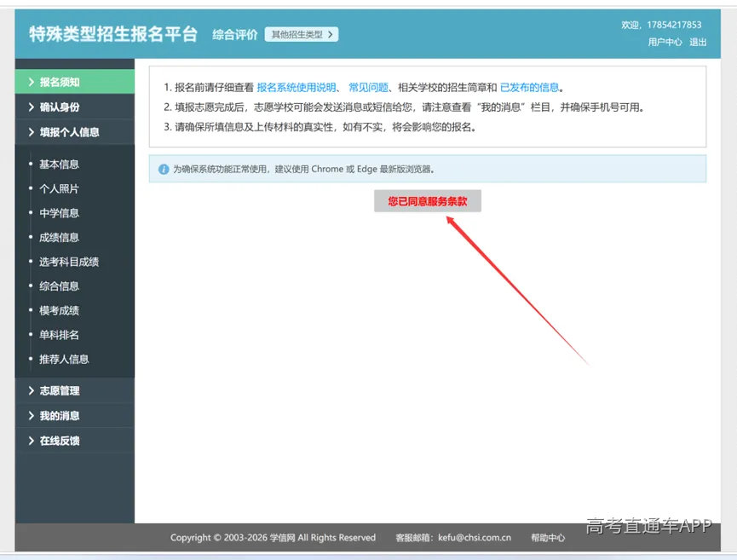Open 模考成绩 sub-item

[59, 310]
